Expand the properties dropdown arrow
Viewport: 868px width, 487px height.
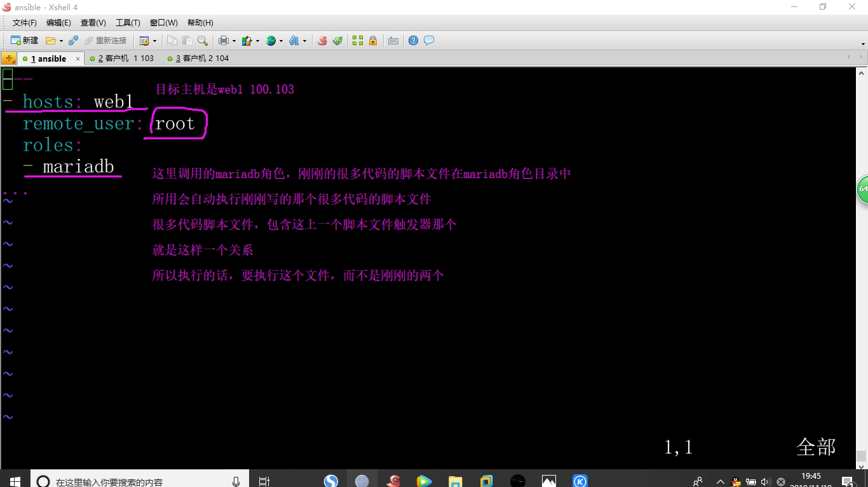(154, 41)
